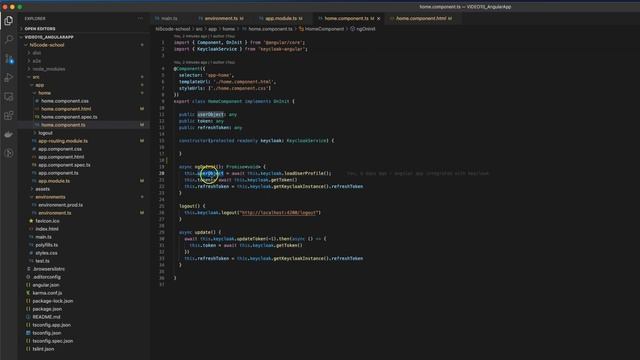The image size is (640, 360).
Task: Expand the e2e folder
Action: pyautogui.click(x=37, y=61)
